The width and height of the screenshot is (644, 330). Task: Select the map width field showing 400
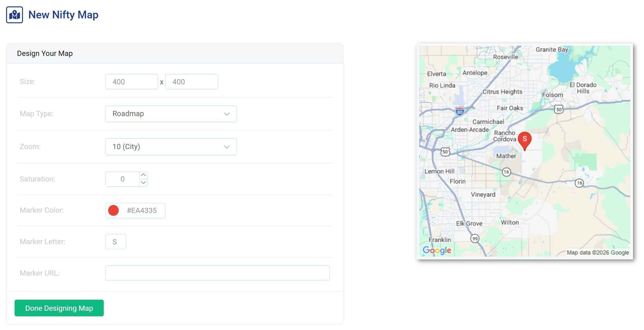(x=131, y=82)
